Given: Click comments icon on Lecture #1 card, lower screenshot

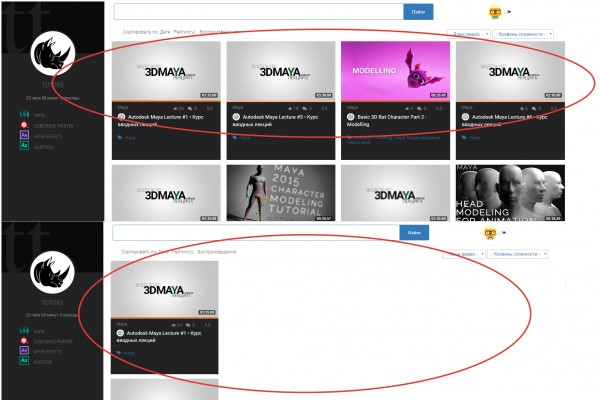Looking at the screenshot, I should pos(188,325).
